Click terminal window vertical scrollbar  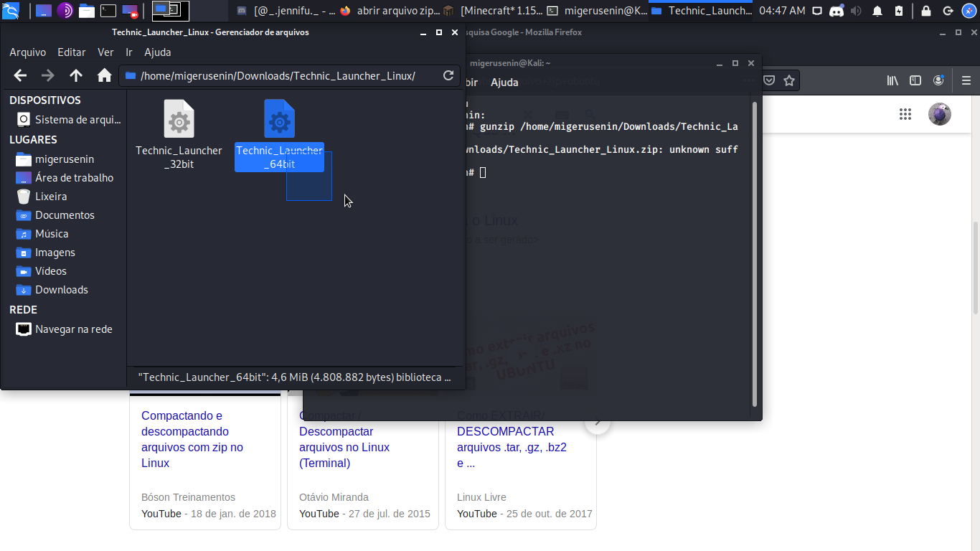754,253
